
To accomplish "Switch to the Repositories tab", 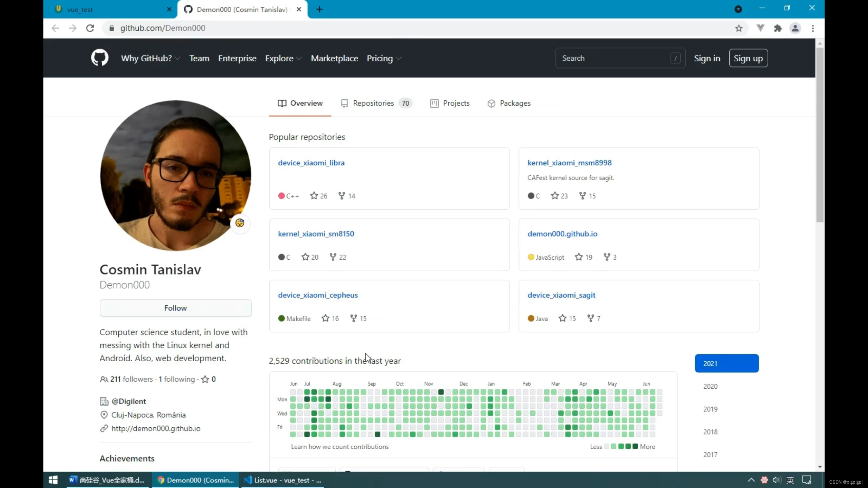I will pos(376,103).
